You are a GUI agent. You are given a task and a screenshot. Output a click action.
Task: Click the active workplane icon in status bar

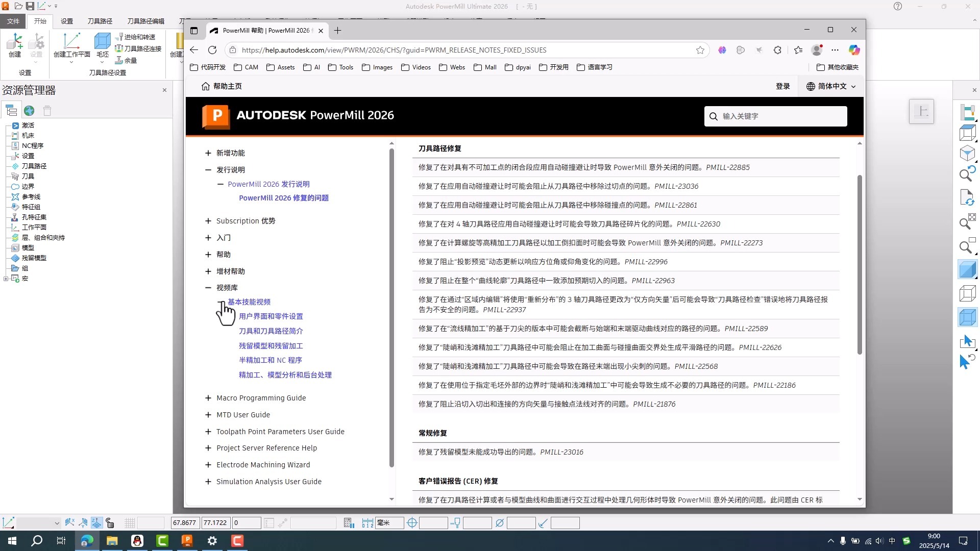(8, 523)
